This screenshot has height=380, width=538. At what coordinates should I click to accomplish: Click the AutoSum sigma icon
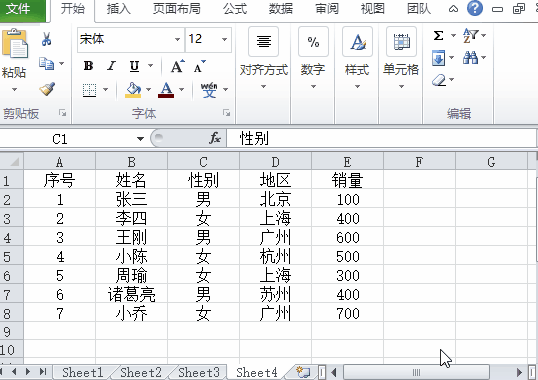(438, 35)
